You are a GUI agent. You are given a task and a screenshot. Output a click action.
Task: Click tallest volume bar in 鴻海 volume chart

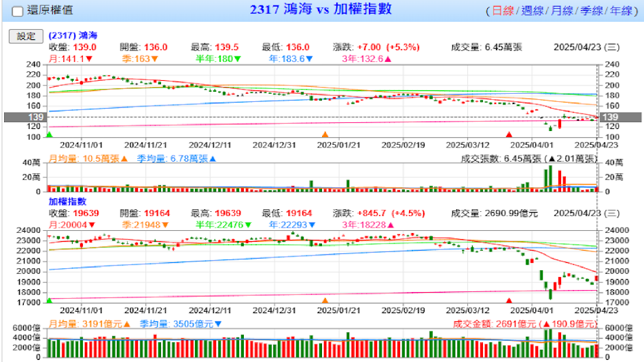coord(550,179)
